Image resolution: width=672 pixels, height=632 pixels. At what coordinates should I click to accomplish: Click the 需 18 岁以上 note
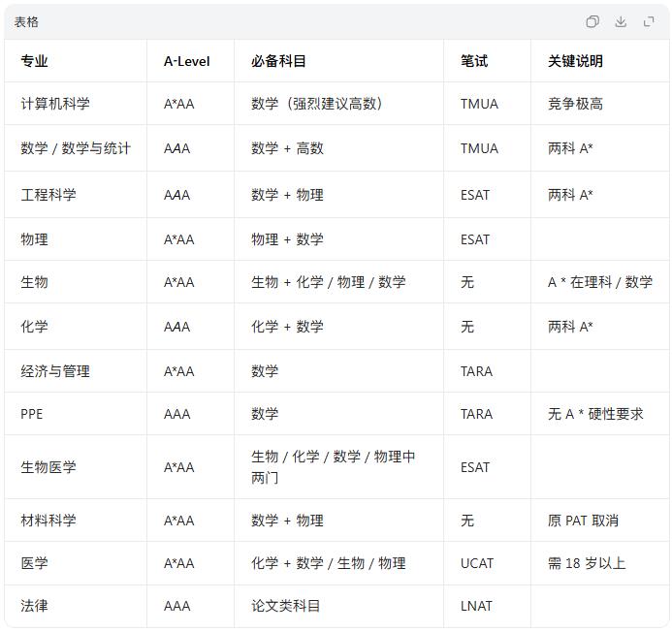click(x=587, y=563)
